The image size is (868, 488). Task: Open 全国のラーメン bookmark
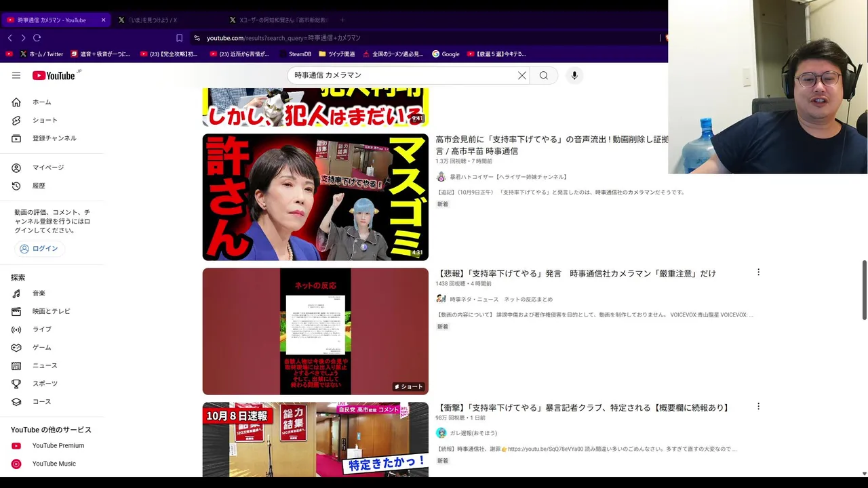pos(393,54)
